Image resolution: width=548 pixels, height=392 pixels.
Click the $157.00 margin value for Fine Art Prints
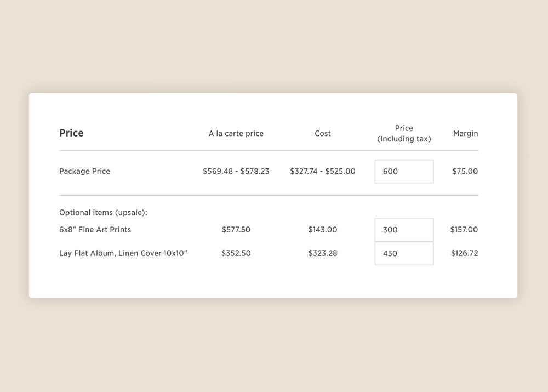[464, 229]
